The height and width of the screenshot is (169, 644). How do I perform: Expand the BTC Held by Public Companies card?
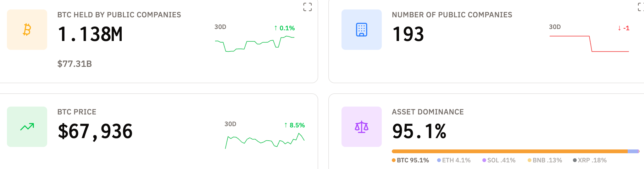[307, 7]
